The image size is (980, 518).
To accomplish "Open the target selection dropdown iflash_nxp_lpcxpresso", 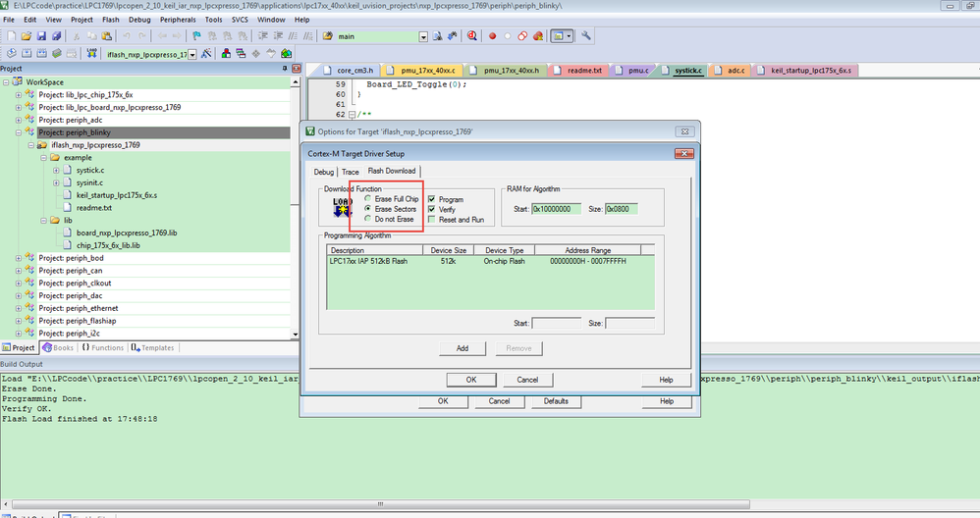I will coord(192,54).
